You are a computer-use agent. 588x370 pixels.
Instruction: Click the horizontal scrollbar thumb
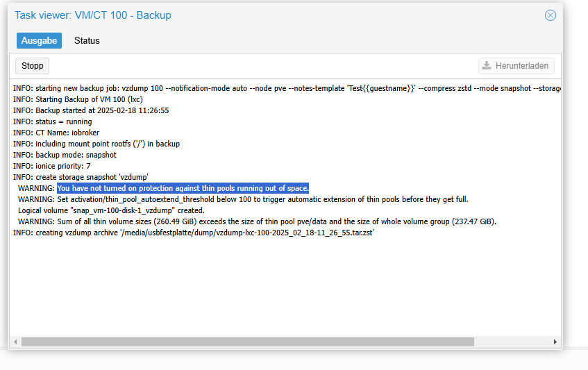[248, 342]
